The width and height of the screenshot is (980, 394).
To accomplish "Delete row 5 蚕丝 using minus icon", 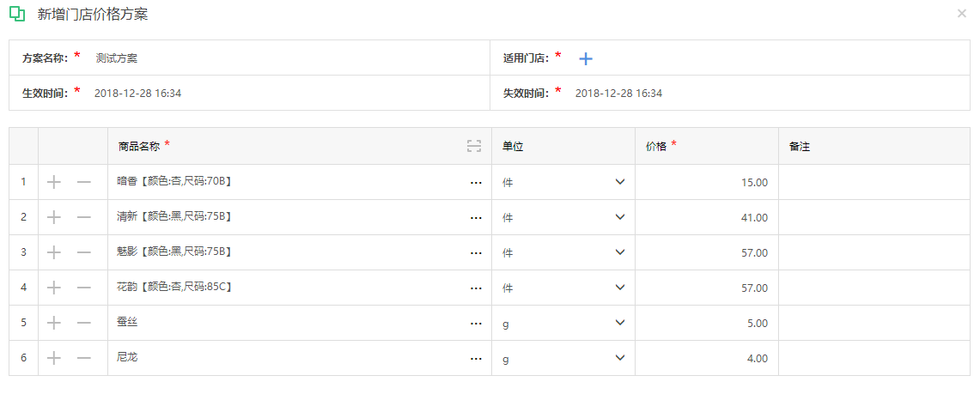I will click(x=84, y=323).
